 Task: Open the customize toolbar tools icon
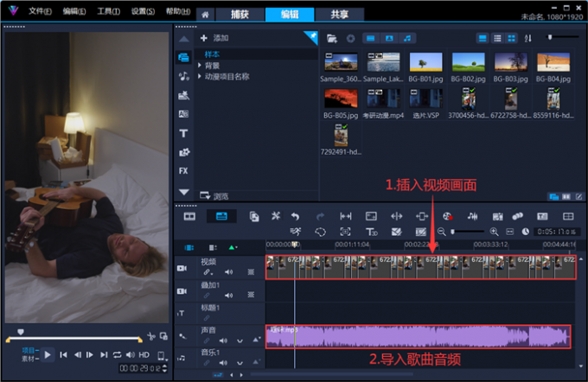tap(276, 216)
